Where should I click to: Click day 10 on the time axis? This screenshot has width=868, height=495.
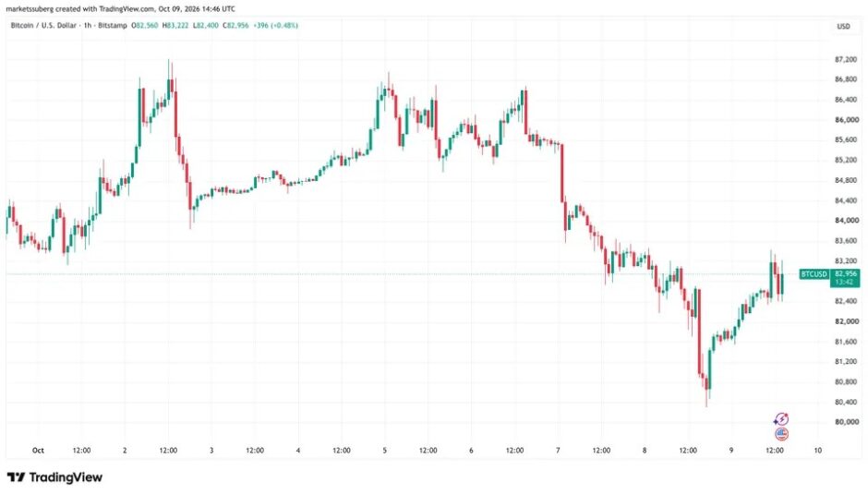coord(817,450)
